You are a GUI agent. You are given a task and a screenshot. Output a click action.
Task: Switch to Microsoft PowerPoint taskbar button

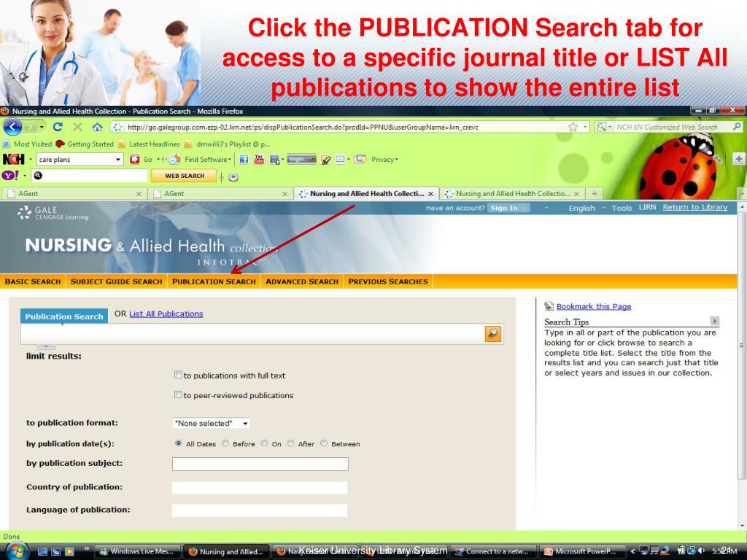point(581,551)
